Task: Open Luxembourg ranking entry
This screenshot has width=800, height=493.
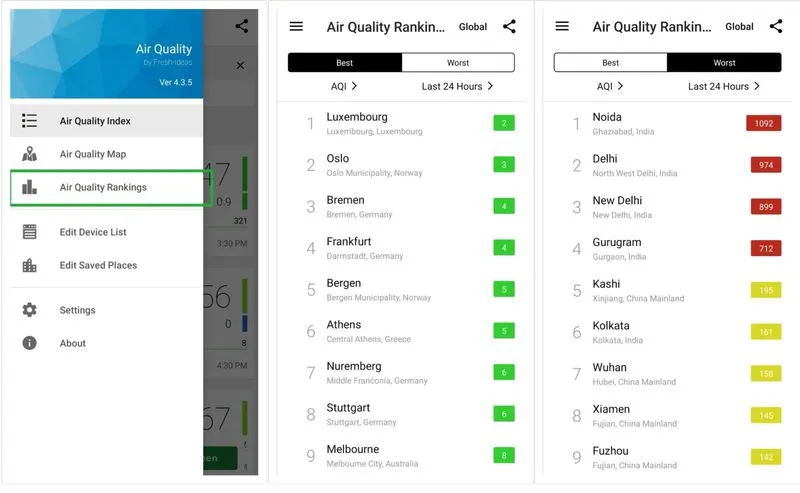Action: click(402, 124)
